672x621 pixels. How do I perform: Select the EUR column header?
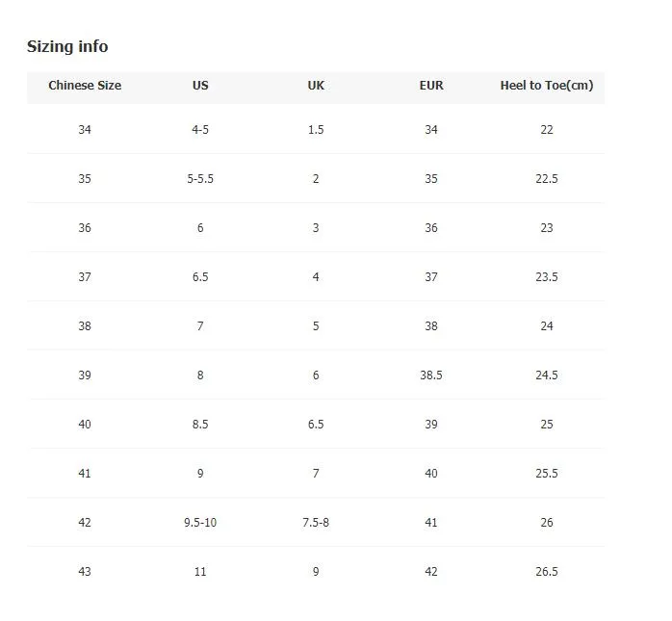pyautogui.click(x=431, y=86)
